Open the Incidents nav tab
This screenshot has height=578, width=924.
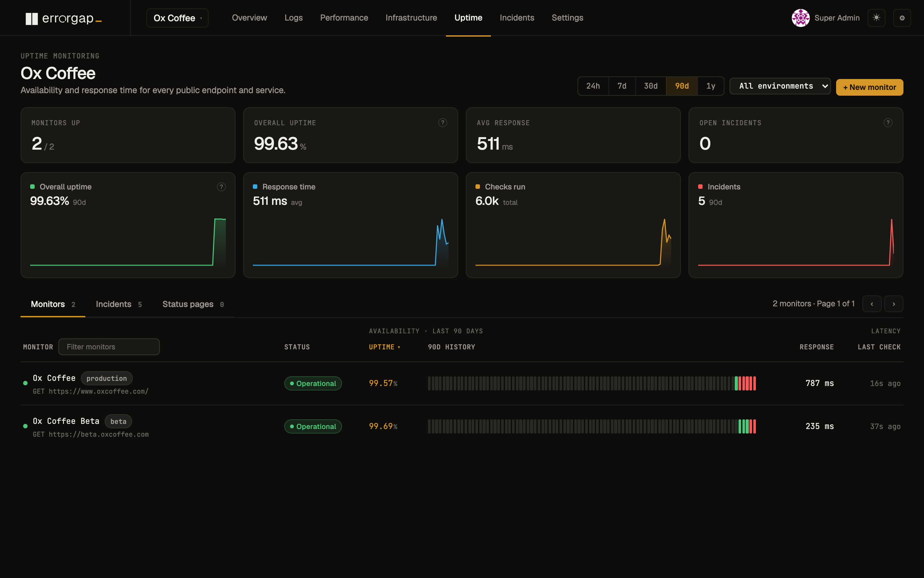tap(517, 18)
